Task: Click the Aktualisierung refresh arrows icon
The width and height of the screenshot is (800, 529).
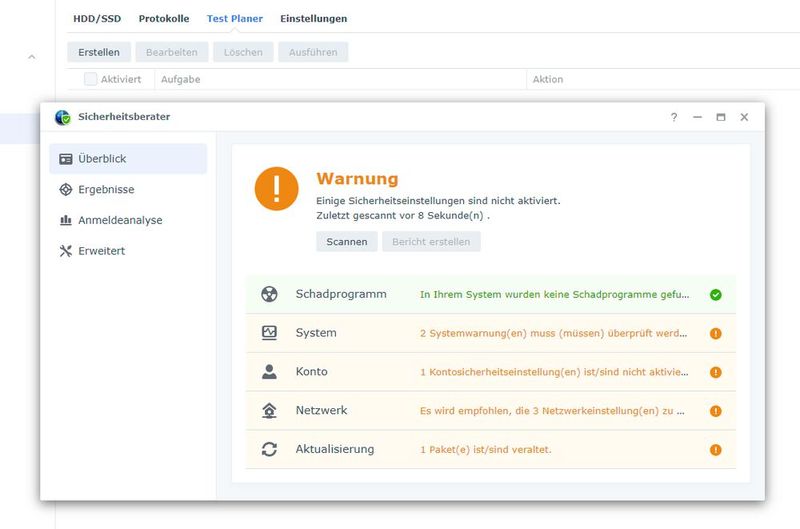Action: pyautogui.click(x=269, y=449)
